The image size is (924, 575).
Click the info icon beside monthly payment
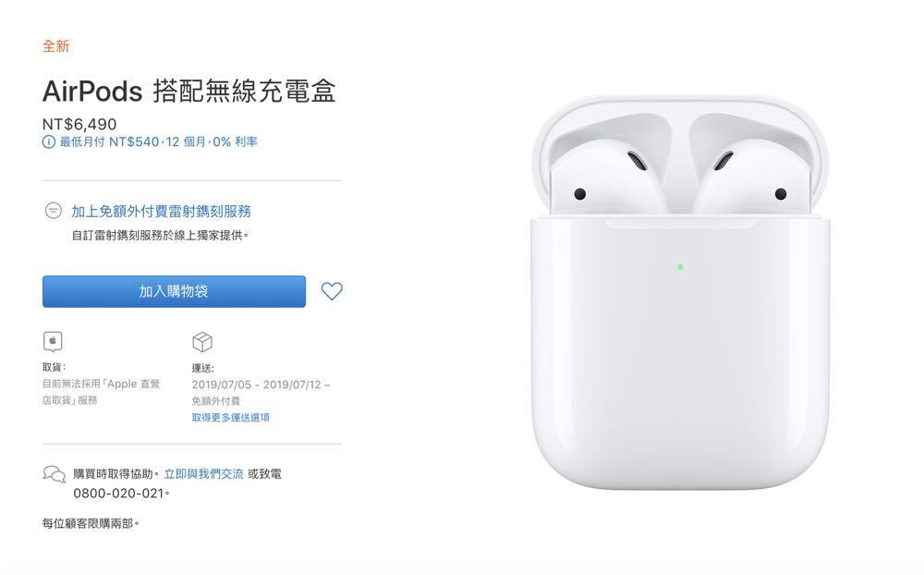coord(49,142)
